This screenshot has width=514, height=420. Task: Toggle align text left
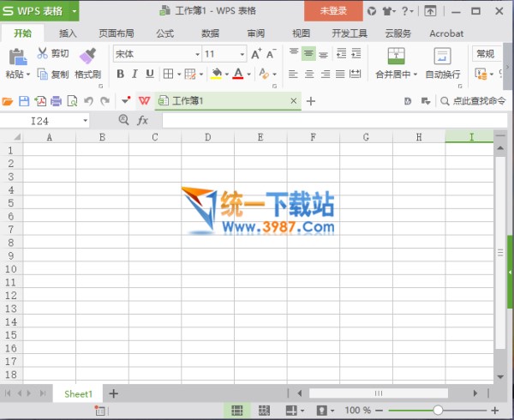pos(293,74)
